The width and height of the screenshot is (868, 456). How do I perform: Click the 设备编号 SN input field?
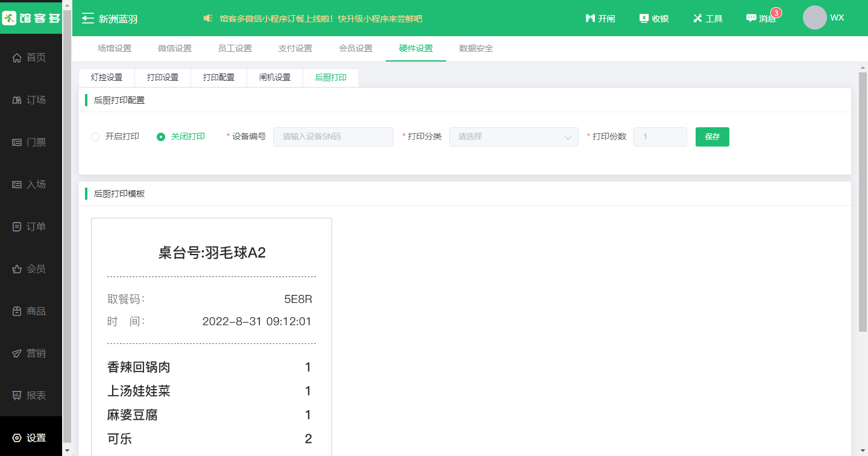333,137
